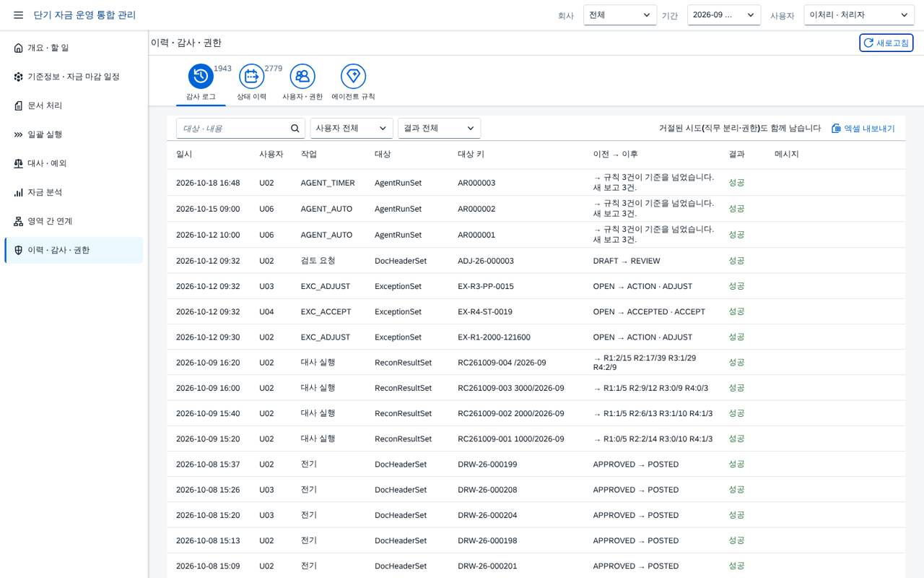924x578 pixels.
Task: Click the 작업 column header
Action: tap(309, 155)
